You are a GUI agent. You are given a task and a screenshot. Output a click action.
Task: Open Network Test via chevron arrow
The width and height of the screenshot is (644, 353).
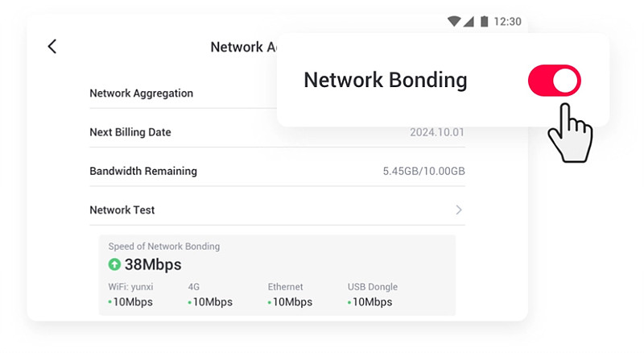coord(459,210)
